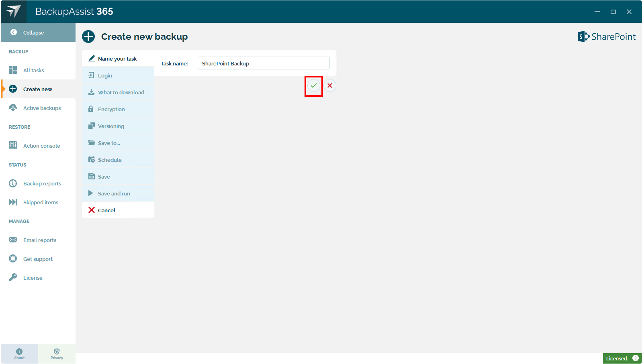Click the Save to folder icon
This screenshot has width=642, height=364.
click(92, 143)
